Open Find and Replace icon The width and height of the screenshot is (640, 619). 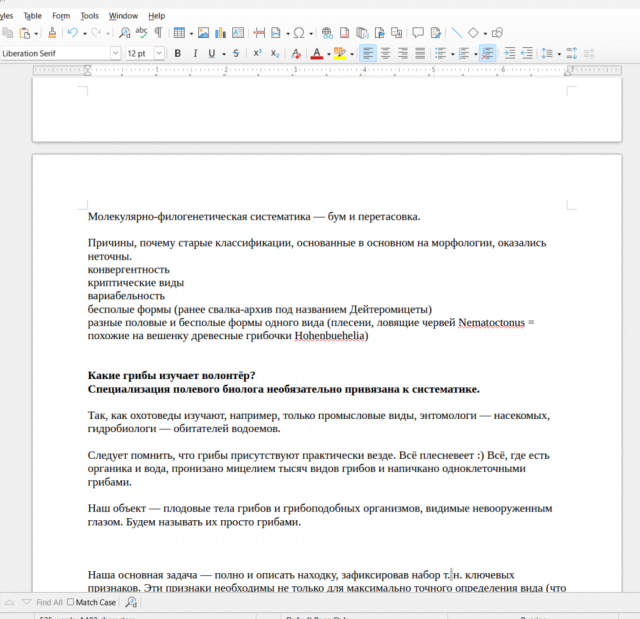[x=124, y=33]
